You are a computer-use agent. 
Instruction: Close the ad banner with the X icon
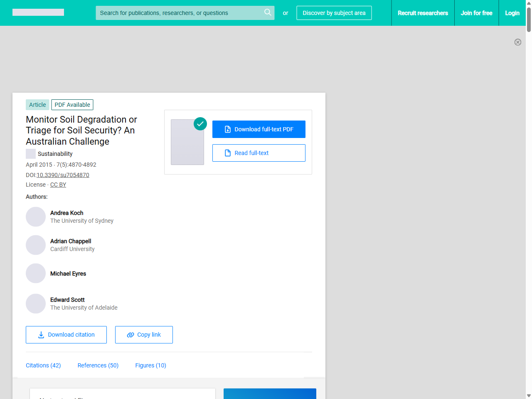click(518, 42)
